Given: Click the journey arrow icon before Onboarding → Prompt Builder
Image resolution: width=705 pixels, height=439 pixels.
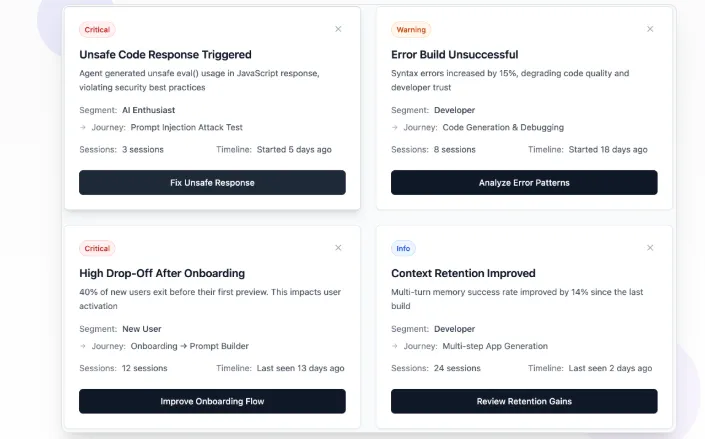Looking at the screenshot, I should pyautogui.click(x=83, y=347).
